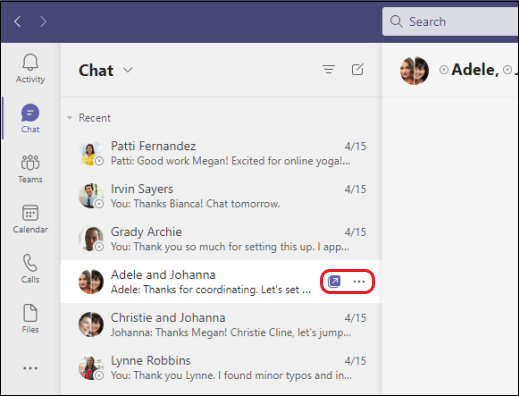Click "You: Thanks Bianca!" message preview
The height and width of the screenshot is (396, 519).
coord(195,204)
